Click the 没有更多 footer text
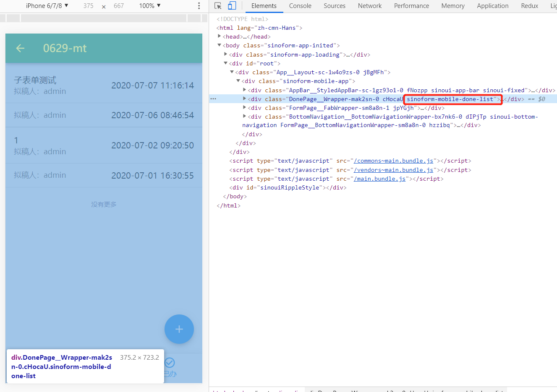 coord(104,205)
